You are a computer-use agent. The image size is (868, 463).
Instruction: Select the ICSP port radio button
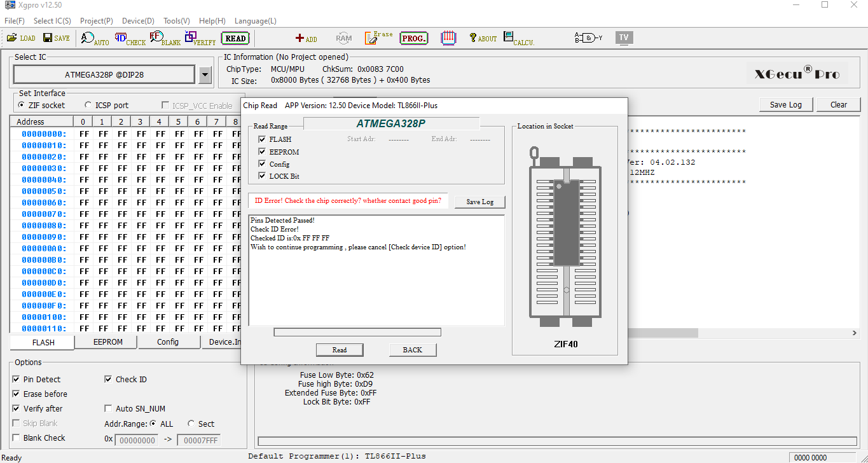(88, 106)
